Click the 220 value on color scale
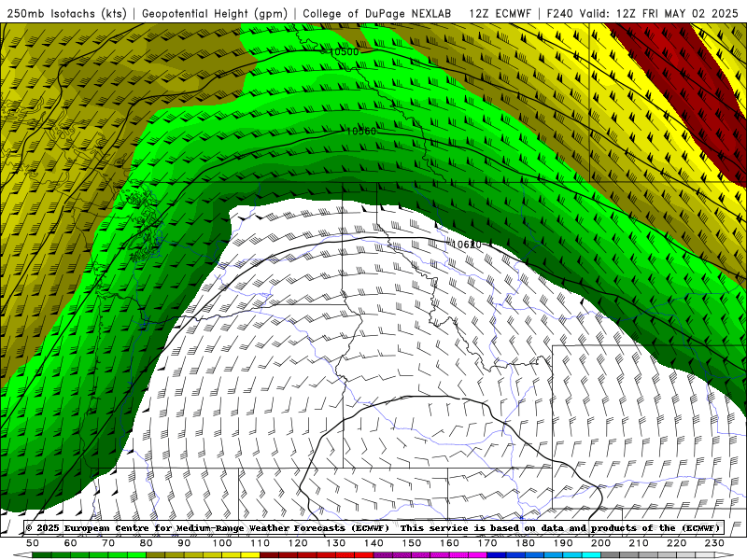 click(676, 543)
